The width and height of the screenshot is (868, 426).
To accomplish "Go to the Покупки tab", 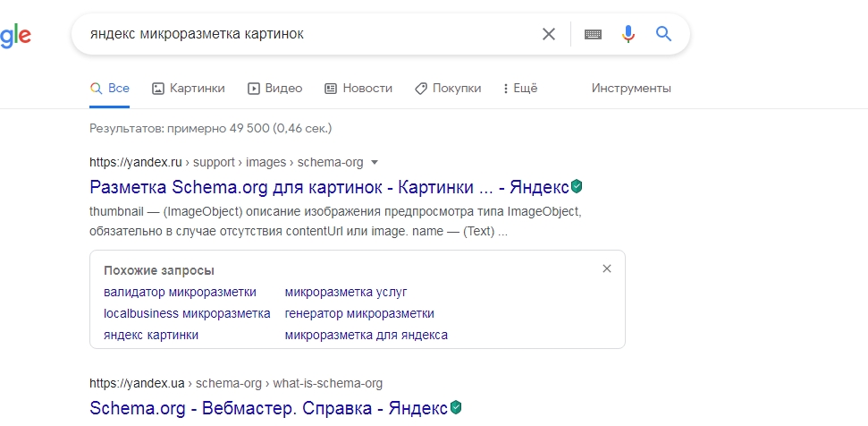I will pyautogui.click(x=448, y=88).
